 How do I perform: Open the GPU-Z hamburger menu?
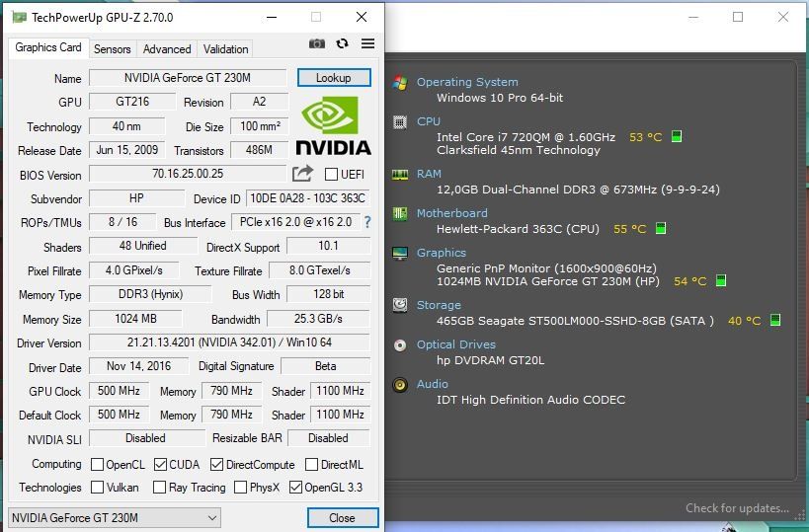click(367, 43)
